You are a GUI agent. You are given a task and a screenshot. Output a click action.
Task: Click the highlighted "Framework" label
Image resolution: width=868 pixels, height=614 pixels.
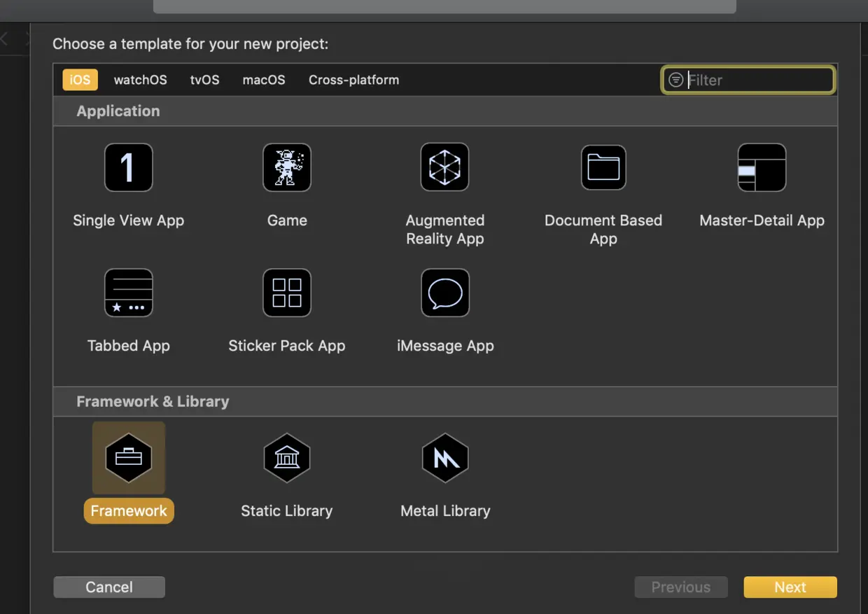pos(129,511)
